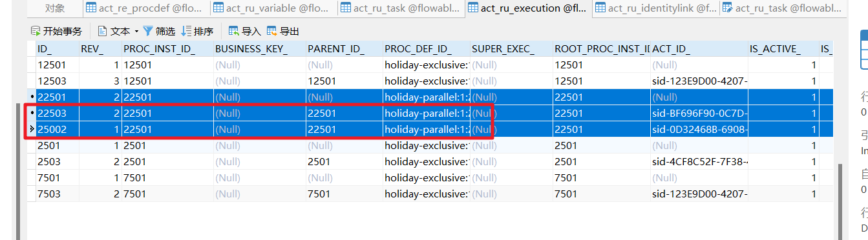The height and width of the screenshot is (240, 868).
Task: Click the 文本 document icon
Action: [102, 31]
